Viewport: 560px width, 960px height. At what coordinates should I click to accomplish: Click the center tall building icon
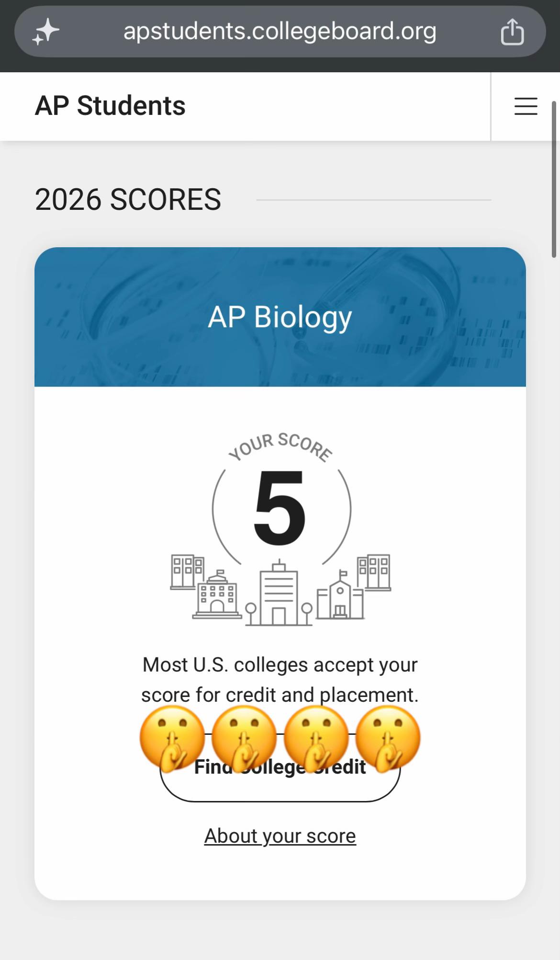[279, 593]
